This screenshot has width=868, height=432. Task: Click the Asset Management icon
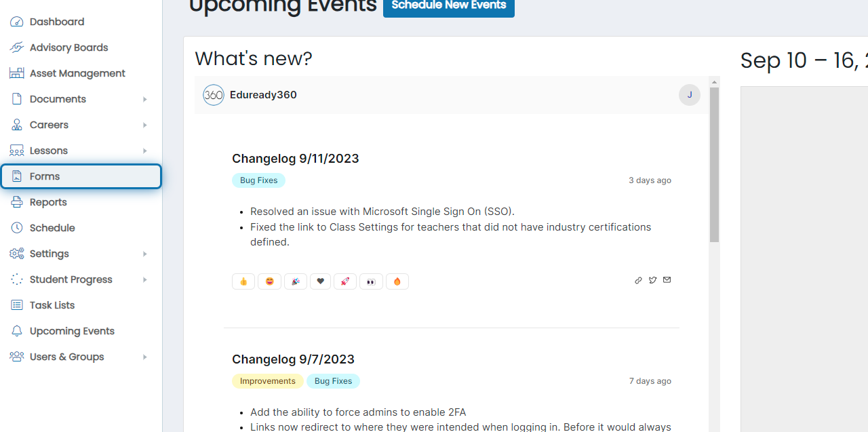pyautogui.click(x=17, y=73)
